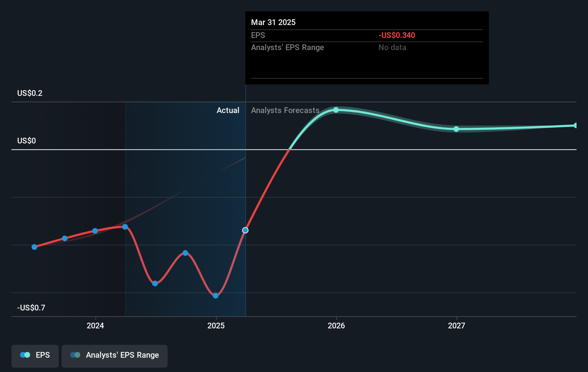
Task: Expand the Analysts Forecasts section
Action: [285, 110]
